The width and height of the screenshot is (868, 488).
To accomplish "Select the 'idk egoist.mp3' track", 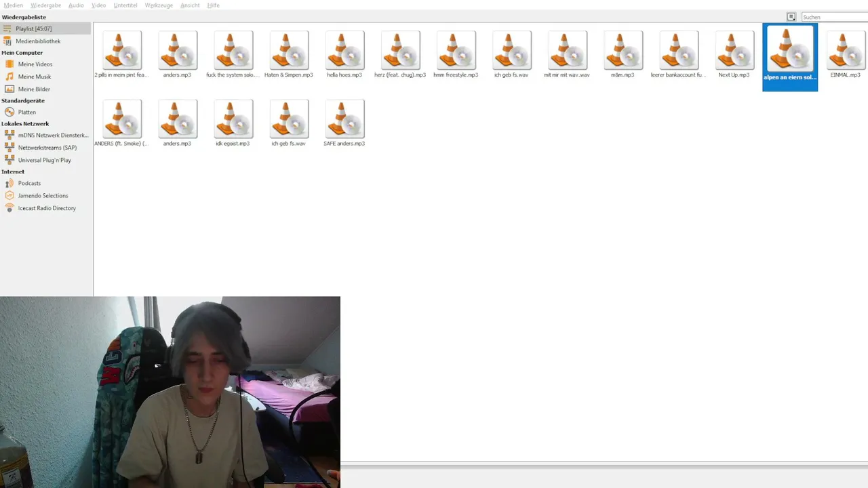I will 233,123.
